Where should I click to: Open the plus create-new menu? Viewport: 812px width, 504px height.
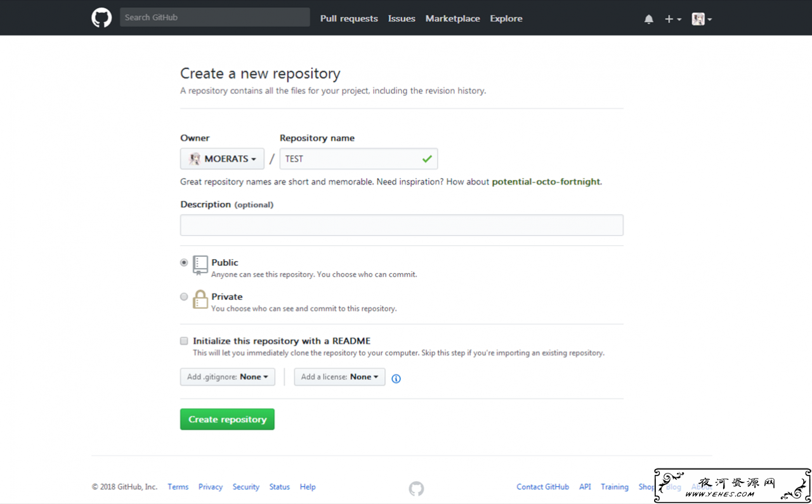pos(672,19)
